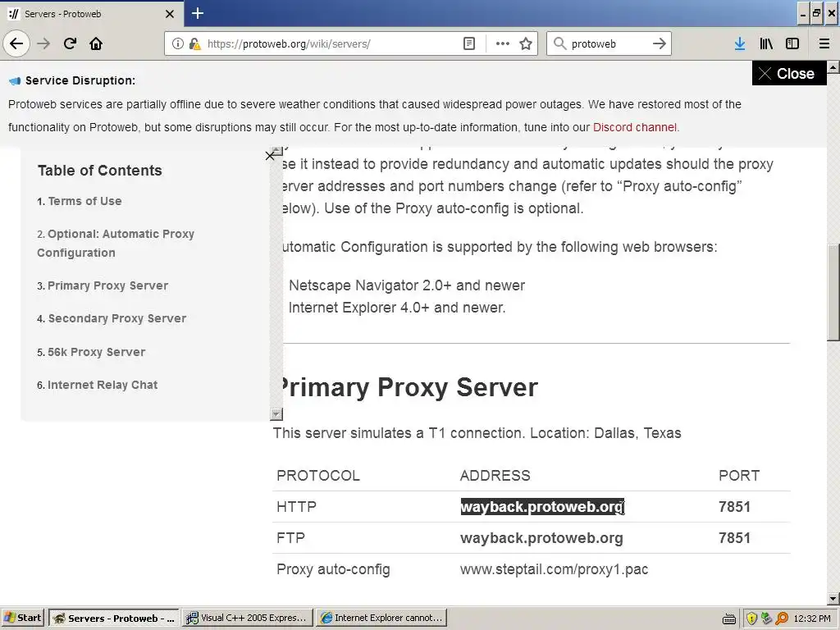Close the Servers - Protoweb tab
This screenshot has width=840, height=630.
169,14
